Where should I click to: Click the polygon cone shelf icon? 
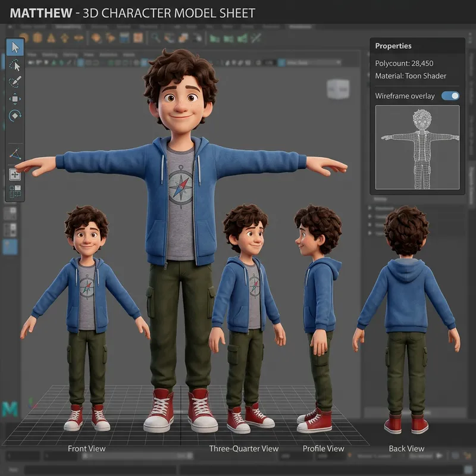(51, 38)
